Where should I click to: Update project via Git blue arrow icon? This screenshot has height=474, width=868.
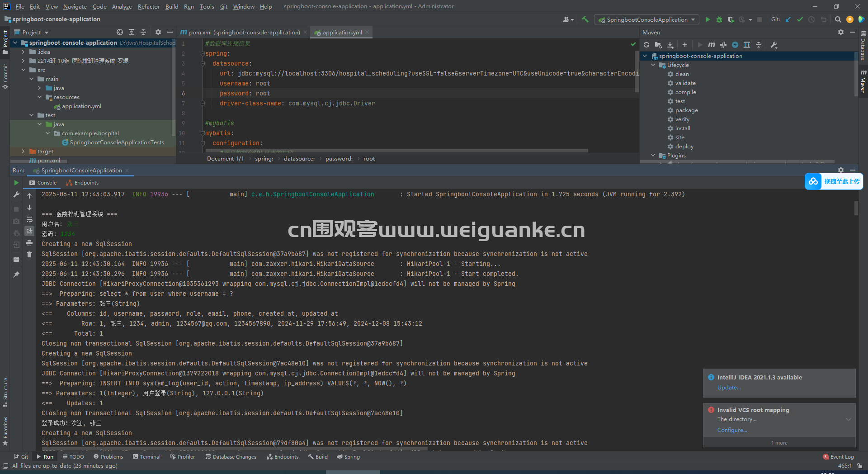point(788,19)
